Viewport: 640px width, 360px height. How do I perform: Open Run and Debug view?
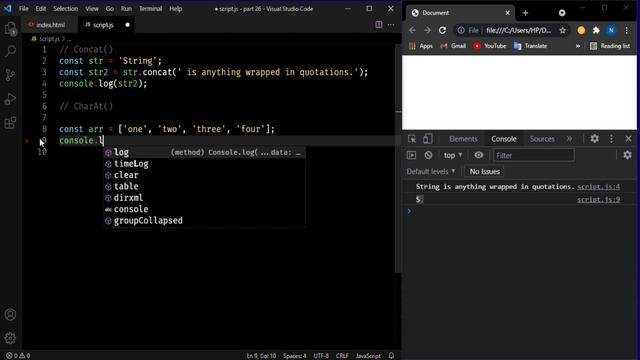(10, 99)
